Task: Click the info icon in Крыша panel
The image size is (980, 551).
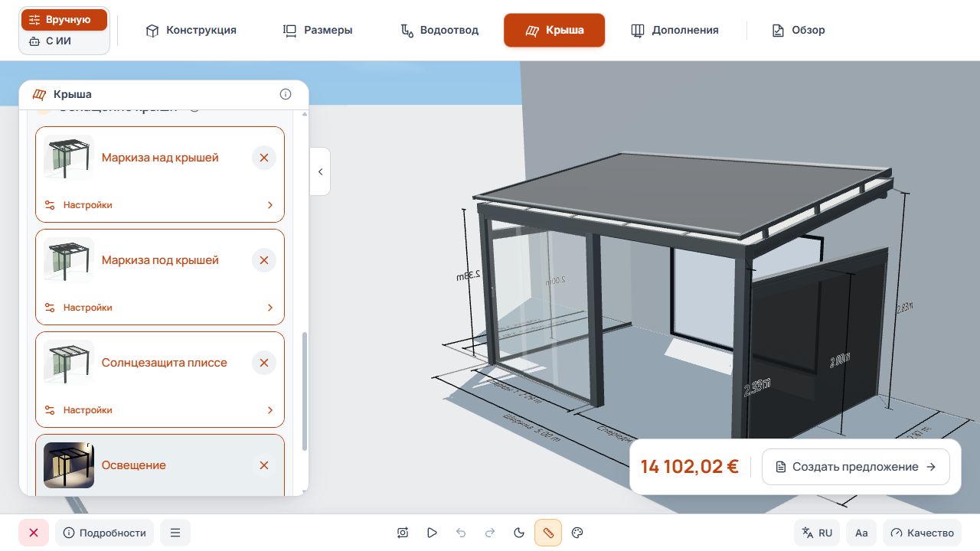Action: [x=286, y=94]
